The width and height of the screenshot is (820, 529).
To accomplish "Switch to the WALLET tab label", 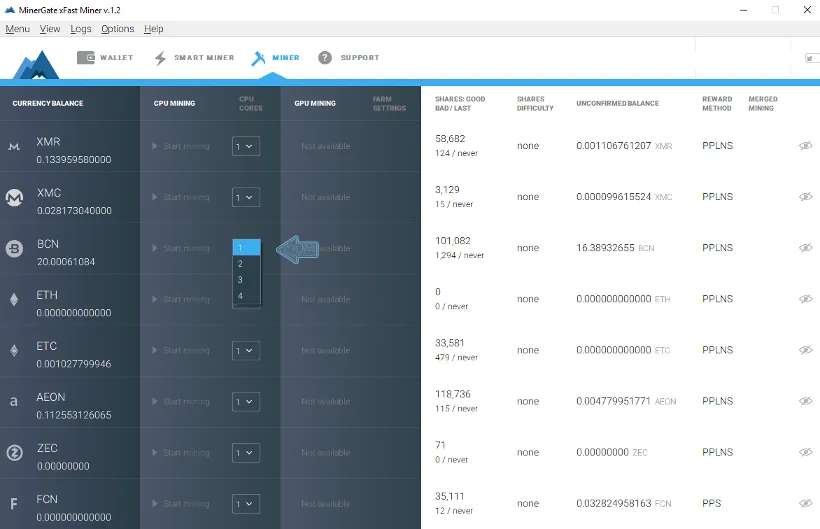I will [x=117, y=58].
